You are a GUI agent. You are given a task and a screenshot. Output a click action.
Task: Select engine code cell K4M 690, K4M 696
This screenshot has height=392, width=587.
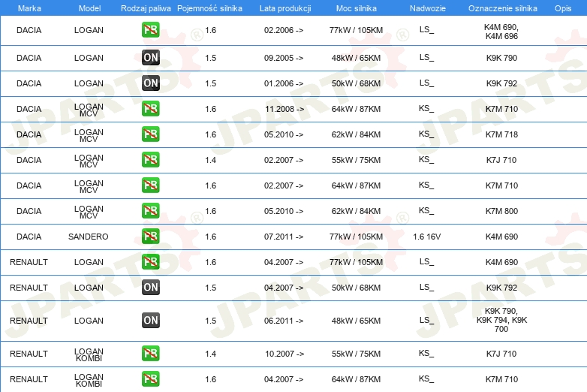(x=501, y=32)
